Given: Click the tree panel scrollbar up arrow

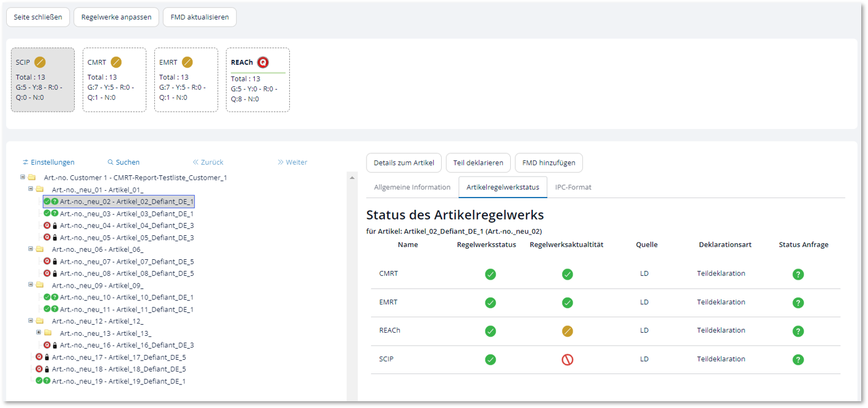Looking at the screenshot, I should coord(352,178).
